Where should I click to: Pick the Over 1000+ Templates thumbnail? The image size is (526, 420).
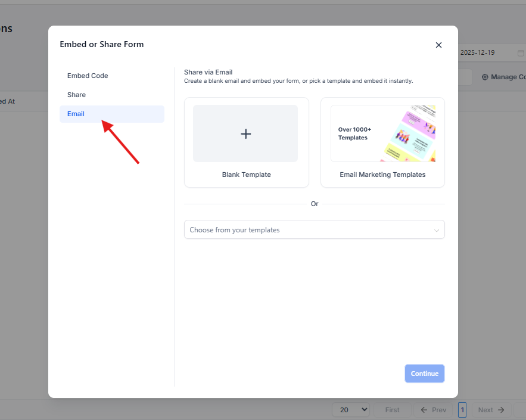coord(382,133)
